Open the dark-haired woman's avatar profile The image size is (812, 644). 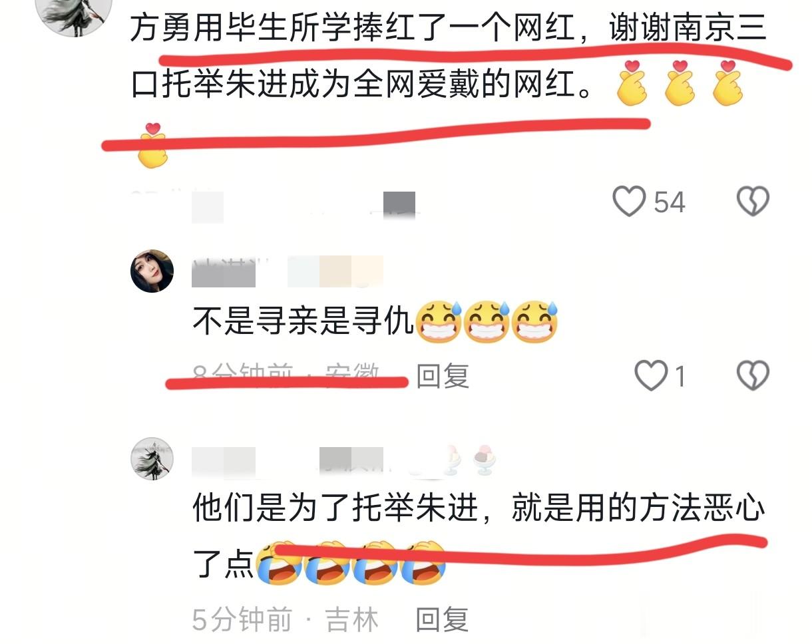152,271
